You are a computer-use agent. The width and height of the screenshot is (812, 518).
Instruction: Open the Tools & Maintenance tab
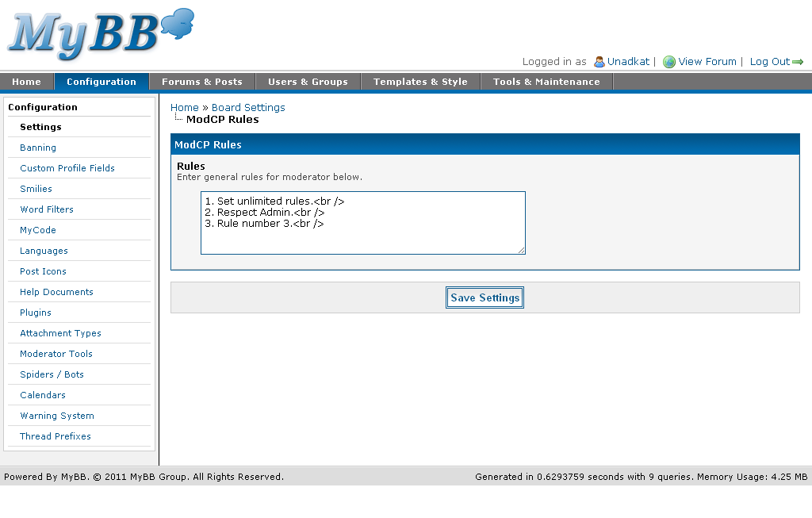point(546,82)
